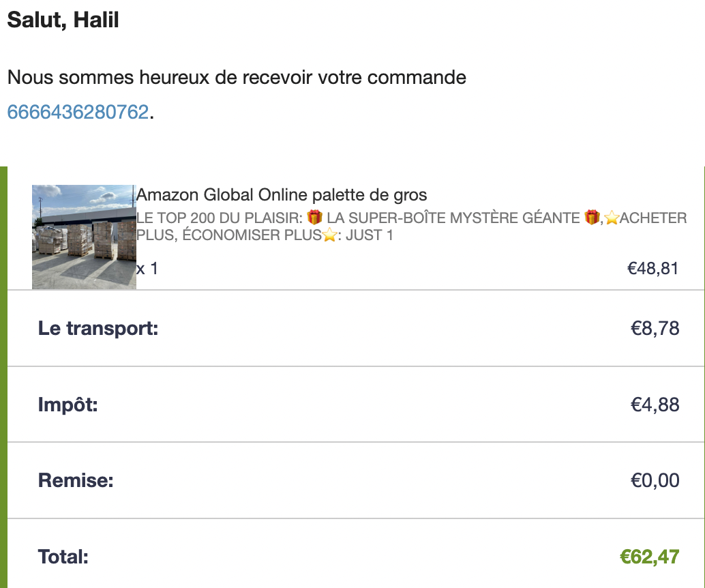The width and height of the screenshot is (705, 588).
Task: Click the €8,78 shipping amount
Action: [x=655, y=329]
